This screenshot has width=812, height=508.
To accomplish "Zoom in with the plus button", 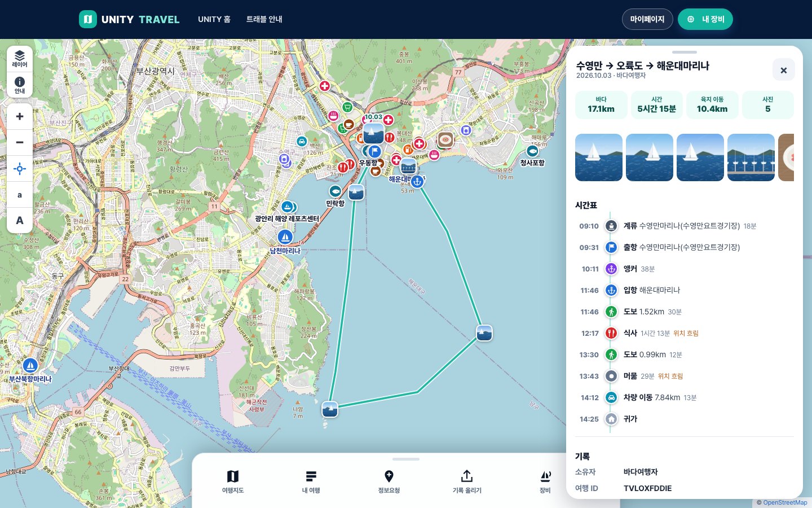I will [x=20, y=116].
